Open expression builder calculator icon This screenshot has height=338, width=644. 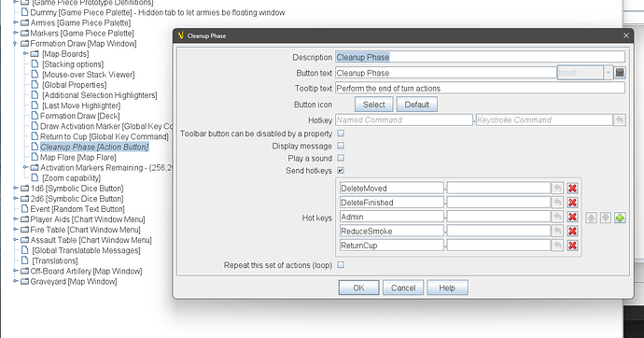[620, 73]
